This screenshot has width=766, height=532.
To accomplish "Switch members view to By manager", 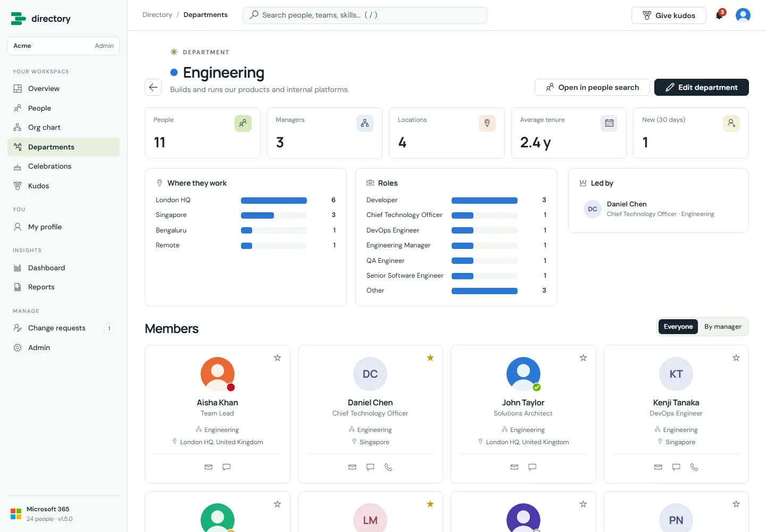I will 723,327.
